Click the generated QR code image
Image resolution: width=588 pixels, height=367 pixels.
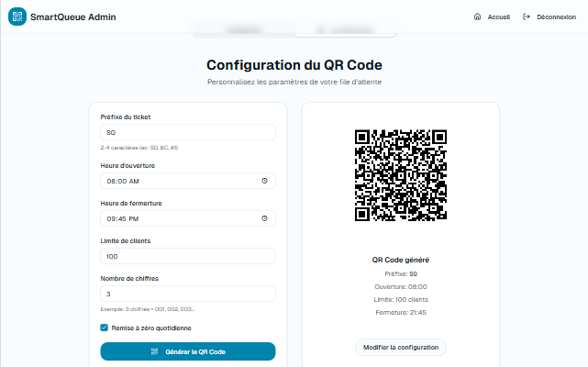pos(401,175)
